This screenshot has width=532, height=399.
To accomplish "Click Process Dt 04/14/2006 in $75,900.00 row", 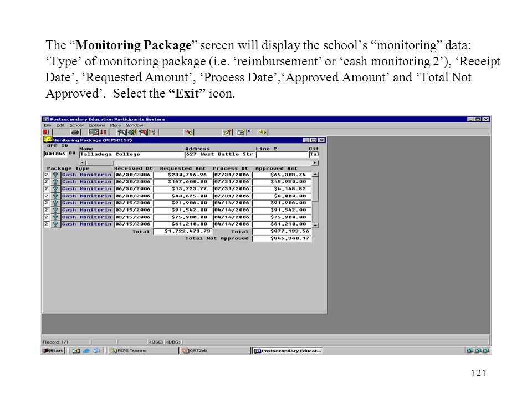I will 232,217.
